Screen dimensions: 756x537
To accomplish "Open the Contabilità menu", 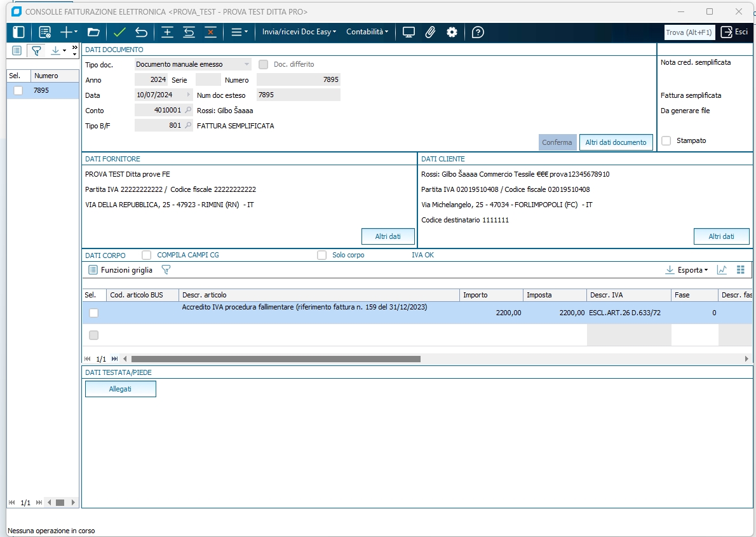I will [x=367, y=32].
